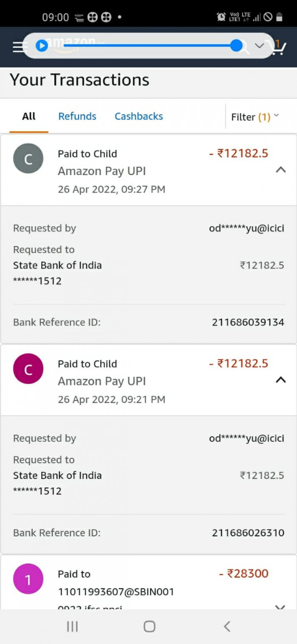Viewport: 297px width, 644px height.
Task: Collapse the 09:21 PM transaction details
Action: tap(281, 380)
